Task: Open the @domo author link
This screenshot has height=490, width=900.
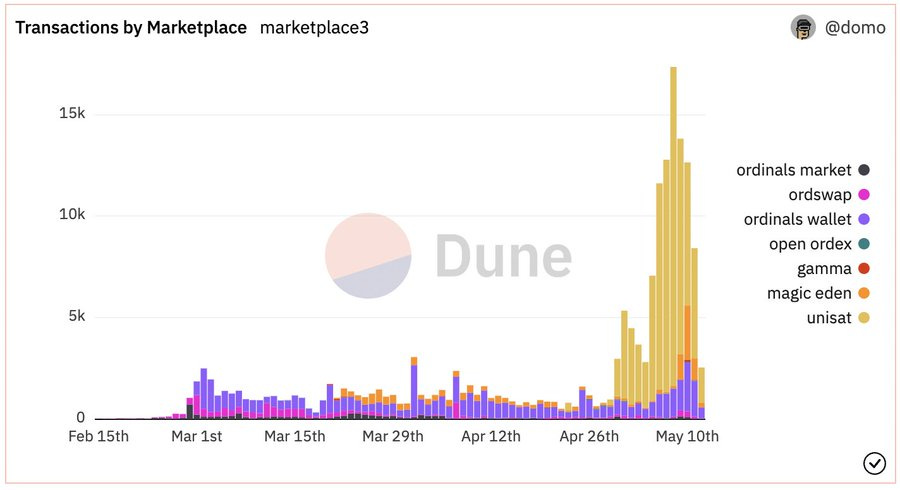Action: [855, 28]
